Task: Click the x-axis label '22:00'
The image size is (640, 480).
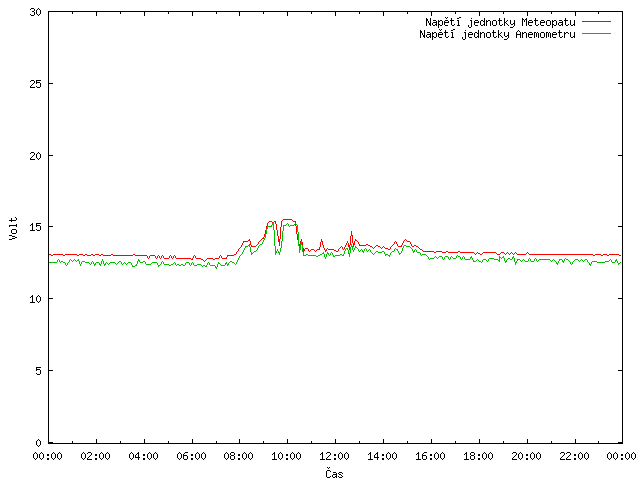Action: coord(574,456)
